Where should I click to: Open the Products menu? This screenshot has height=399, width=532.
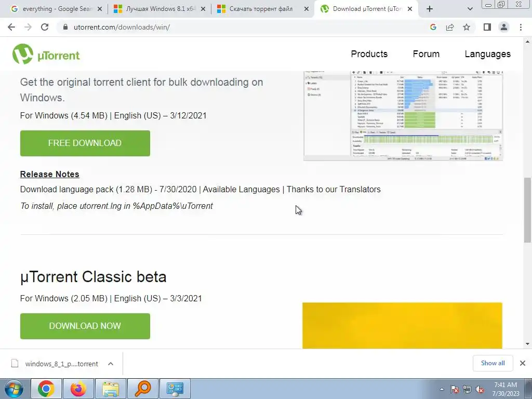pos(369,54)
